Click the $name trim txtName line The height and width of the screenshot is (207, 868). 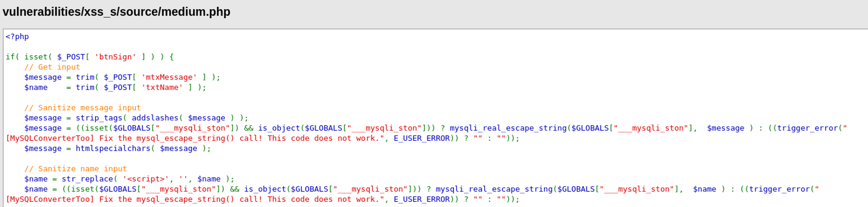[x=115, y=87]
